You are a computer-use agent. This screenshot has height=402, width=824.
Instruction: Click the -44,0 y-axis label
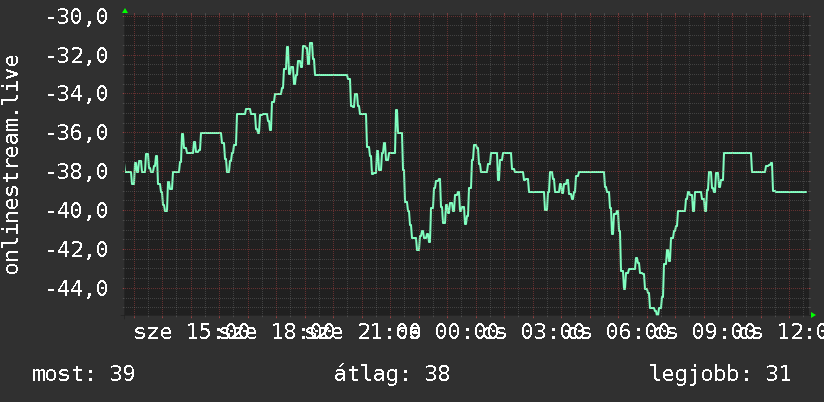point(77,288)
